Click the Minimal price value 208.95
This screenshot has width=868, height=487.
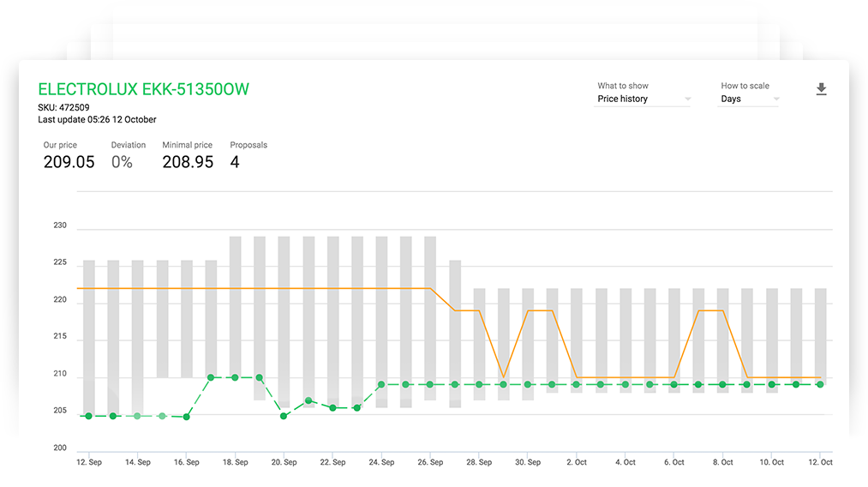point(188,162)
